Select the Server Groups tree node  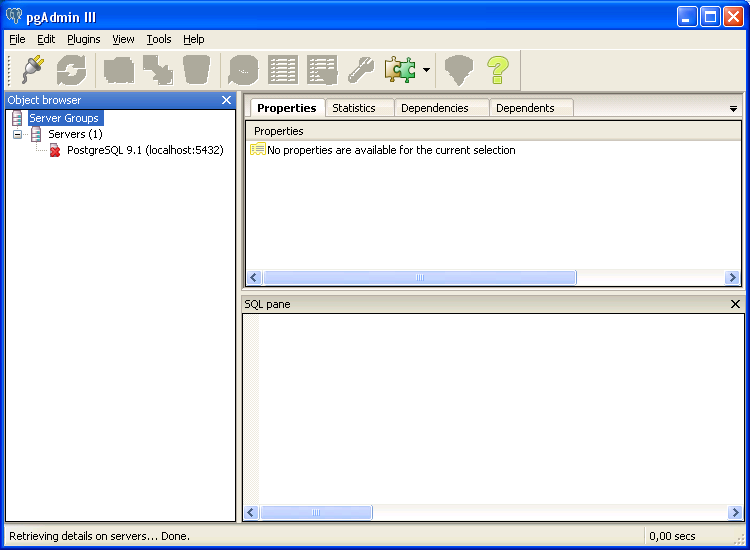(64, 118)
